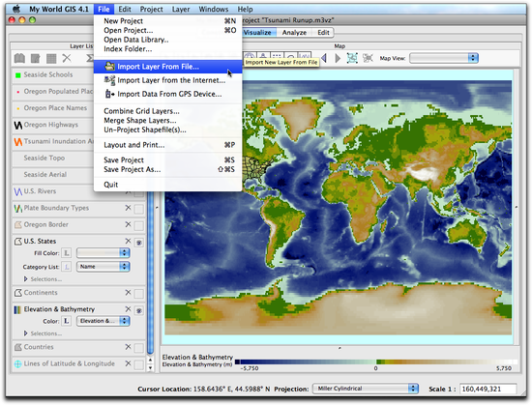Go to next map view with right arrow
Image resolution: width=532 pixels, height=405 pixels.
click(338, 58)
